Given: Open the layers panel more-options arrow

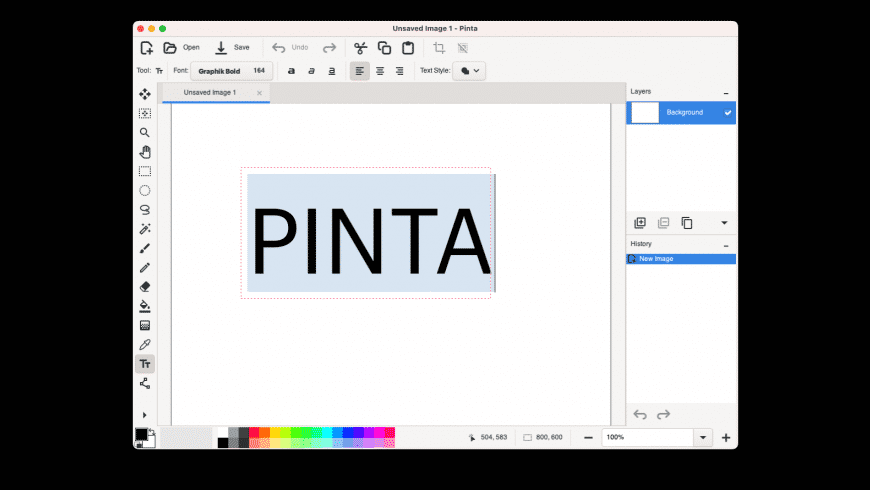Looking at the screenshot, I should [x=724, y=223].
